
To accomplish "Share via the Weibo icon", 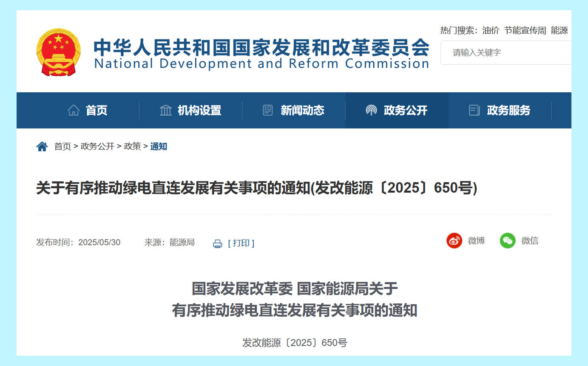I will 454,240.
